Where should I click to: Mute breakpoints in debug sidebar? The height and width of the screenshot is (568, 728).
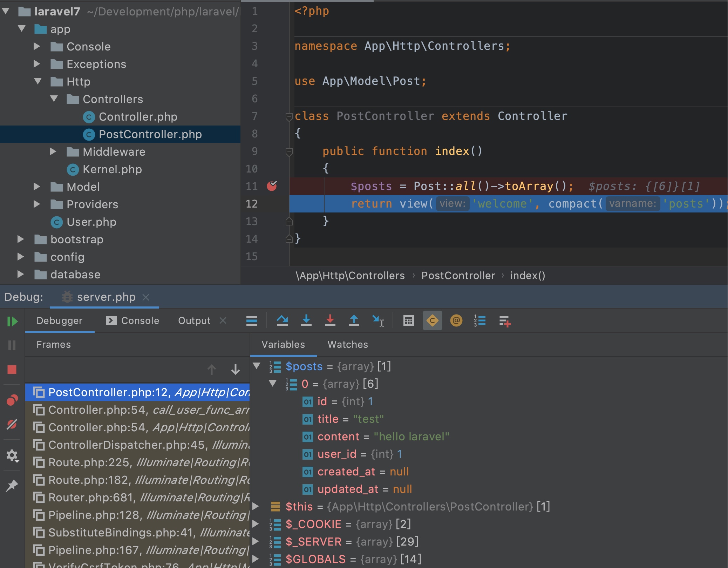pyautogui.click(x=12, y=425)
